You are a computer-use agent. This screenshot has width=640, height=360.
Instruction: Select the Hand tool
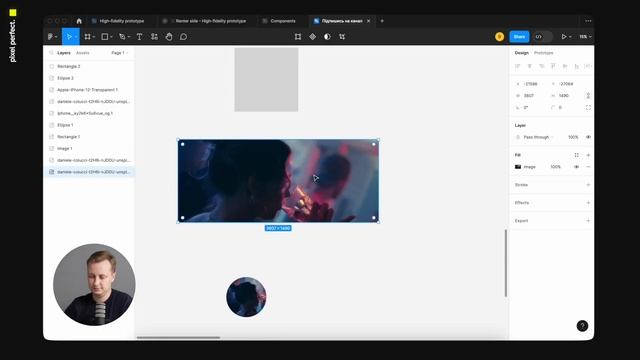[x=169, y=37]
